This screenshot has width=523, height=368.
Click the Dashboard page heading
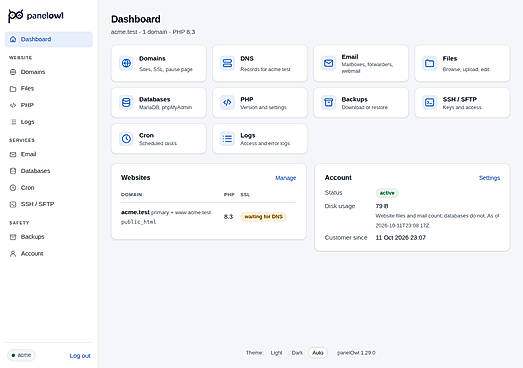pos(136,19)
